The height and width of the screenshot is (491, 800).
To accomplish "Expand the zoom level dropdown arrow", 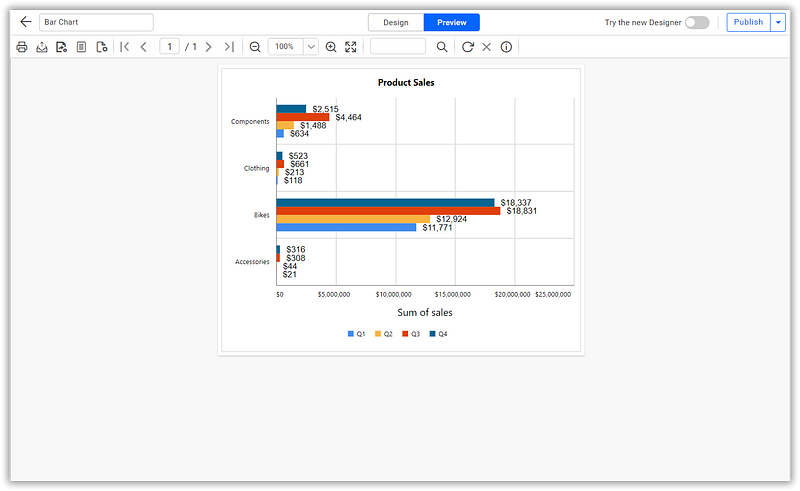I will click(311, 46).
